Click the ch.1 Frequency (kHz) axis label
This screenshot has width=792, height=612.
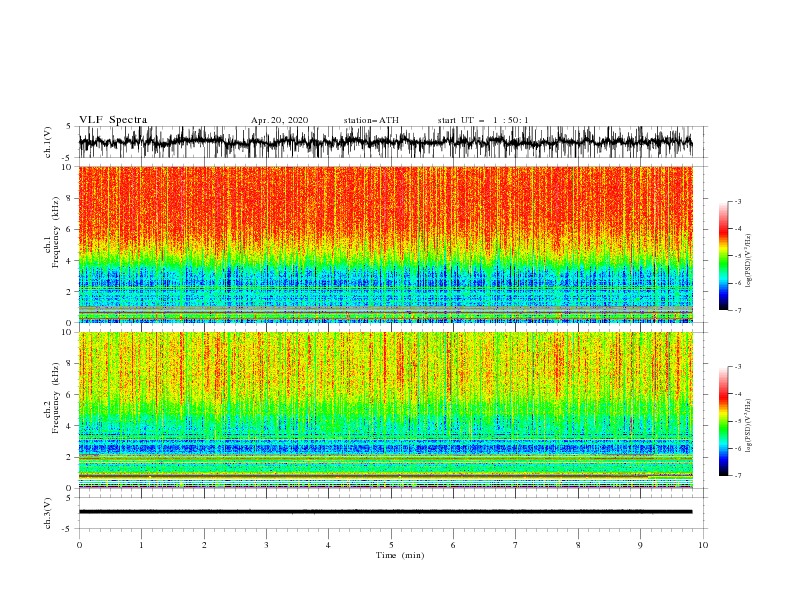pos(52,233)
